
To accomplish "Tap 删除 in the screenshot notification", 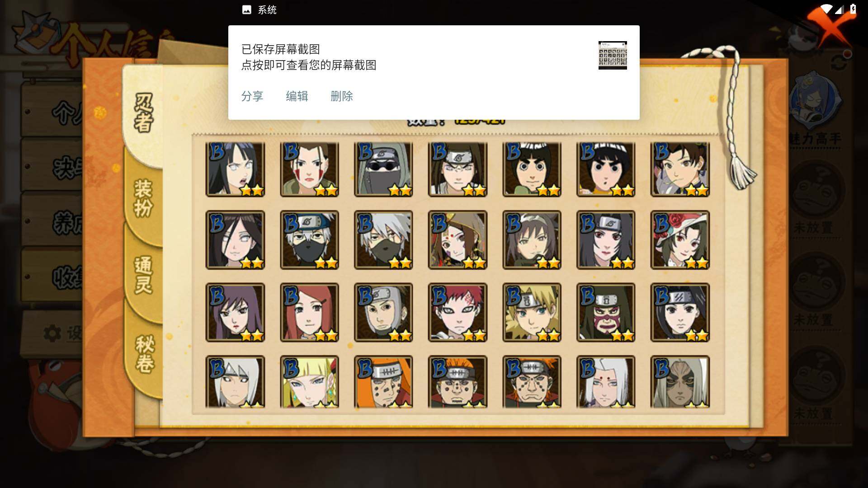I will pos(341,96).
